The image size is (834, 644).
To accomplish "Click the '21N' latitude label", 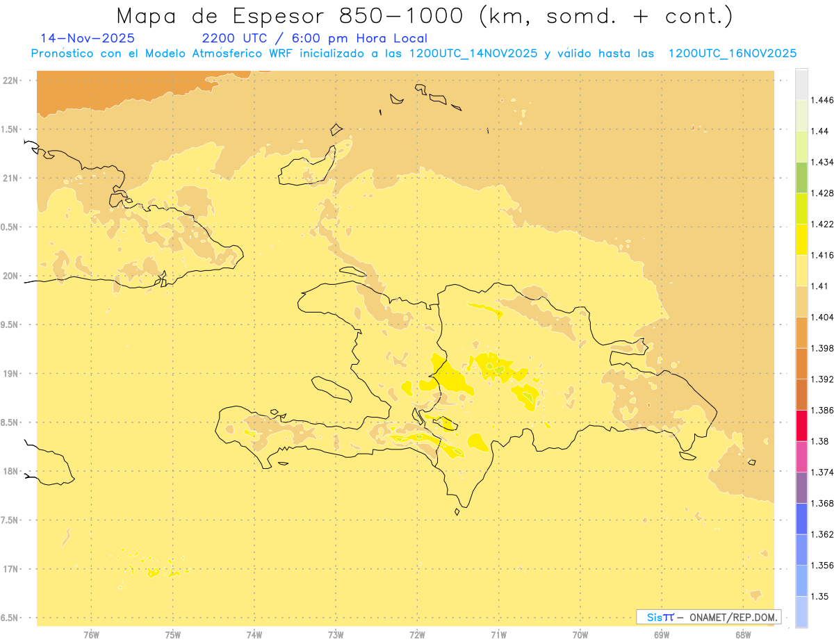I will pyautogui.click(x=10, y=179).
